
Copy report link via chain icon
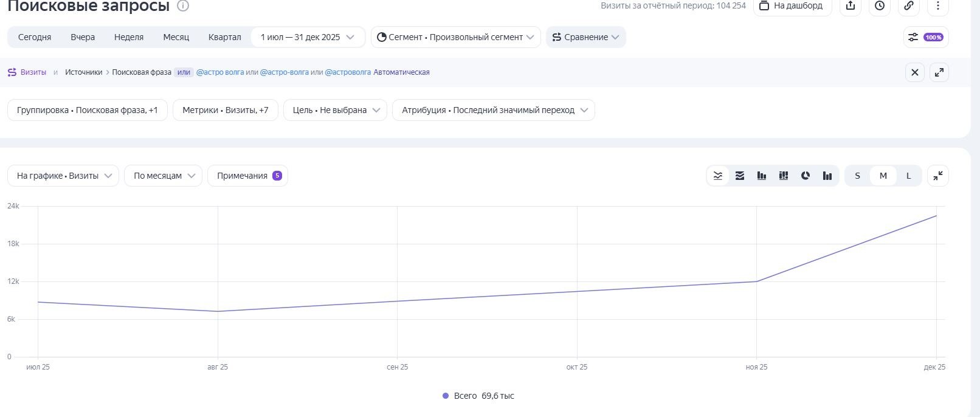click(x=909, y=5)
